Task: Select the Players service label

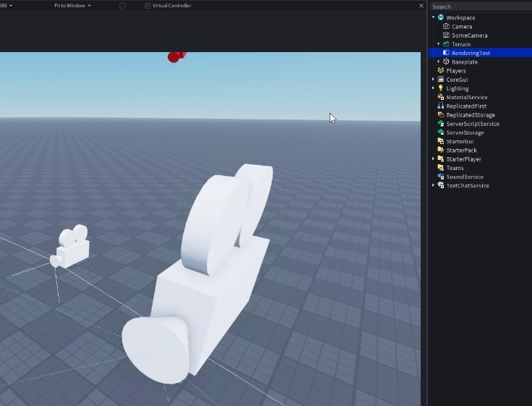Action: (455, 71)
